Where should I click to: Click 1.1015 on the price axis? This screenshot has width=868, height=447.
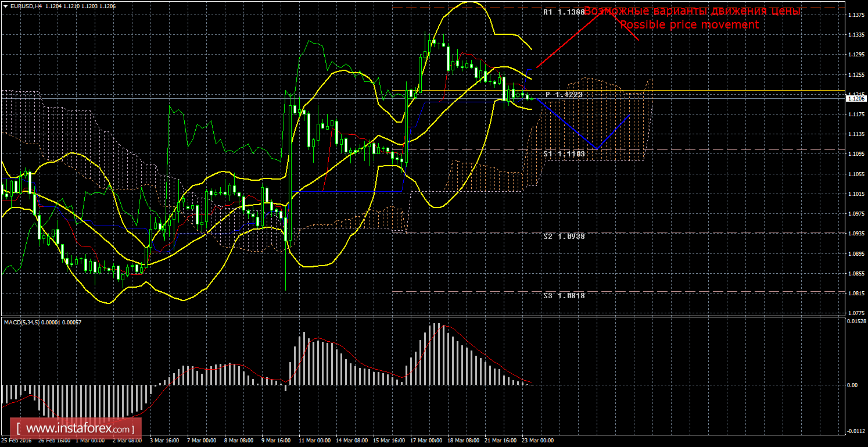pos(856,194)
